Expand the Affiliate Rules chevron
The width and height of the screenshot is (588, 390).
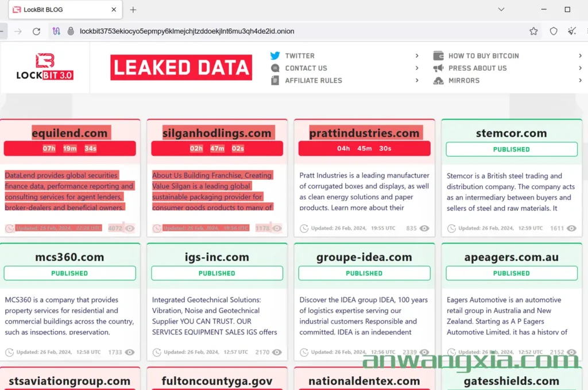(x=417, y=80)
